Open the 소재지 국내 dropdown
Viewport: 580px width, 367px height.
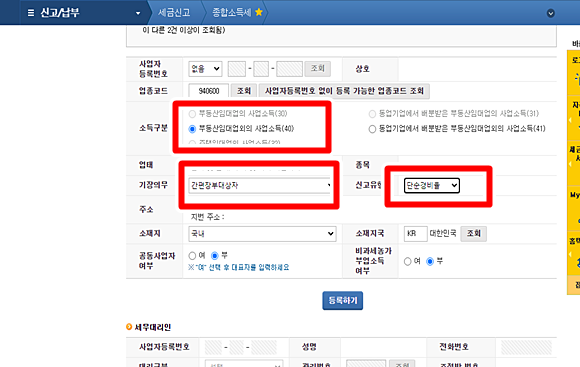tap(262, 234)
